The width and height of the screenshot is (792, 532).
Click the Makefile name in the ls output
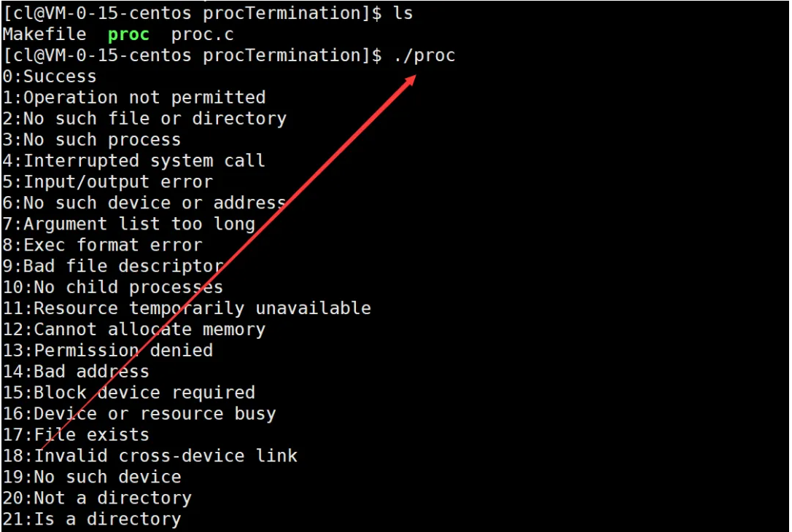(44, 34)
